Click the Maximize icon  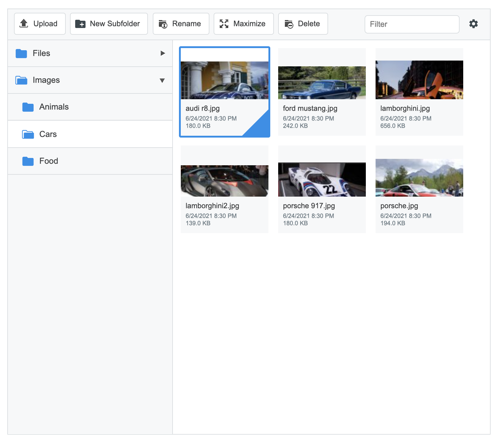pyautogui.click(x=224, y=23)
